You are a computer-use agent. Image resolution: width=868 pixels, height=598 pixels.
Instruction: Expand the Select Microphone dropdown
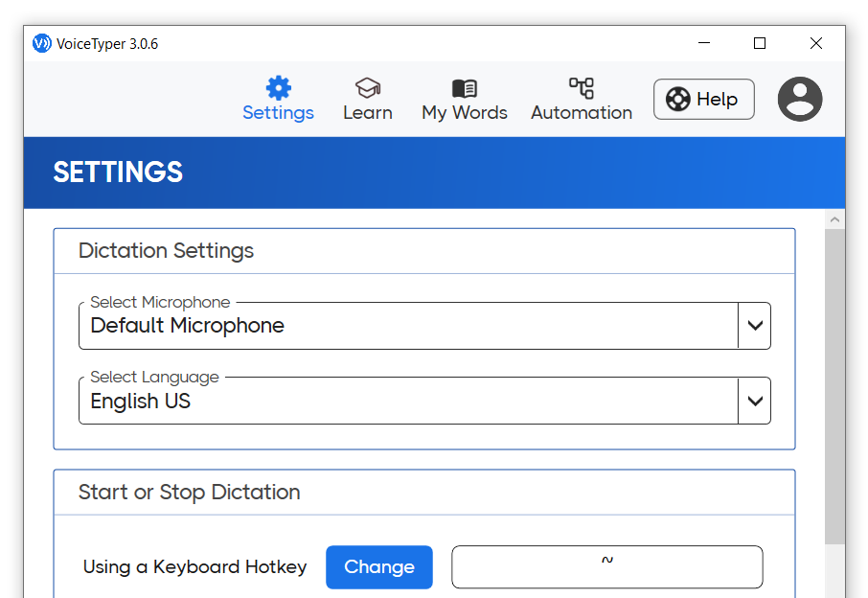756,325
